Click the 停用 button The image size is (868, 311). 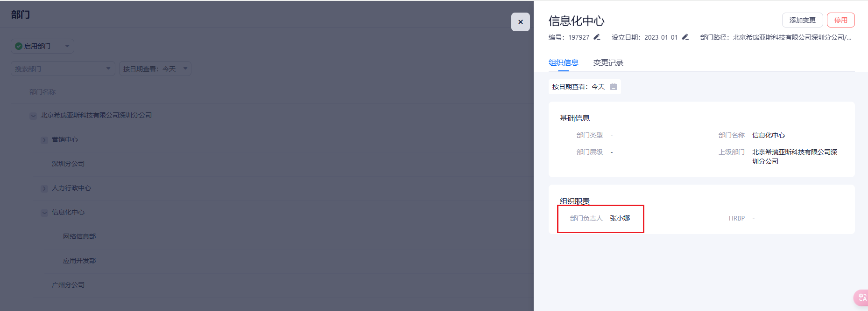pyautogui.click(x=840, y=20)
